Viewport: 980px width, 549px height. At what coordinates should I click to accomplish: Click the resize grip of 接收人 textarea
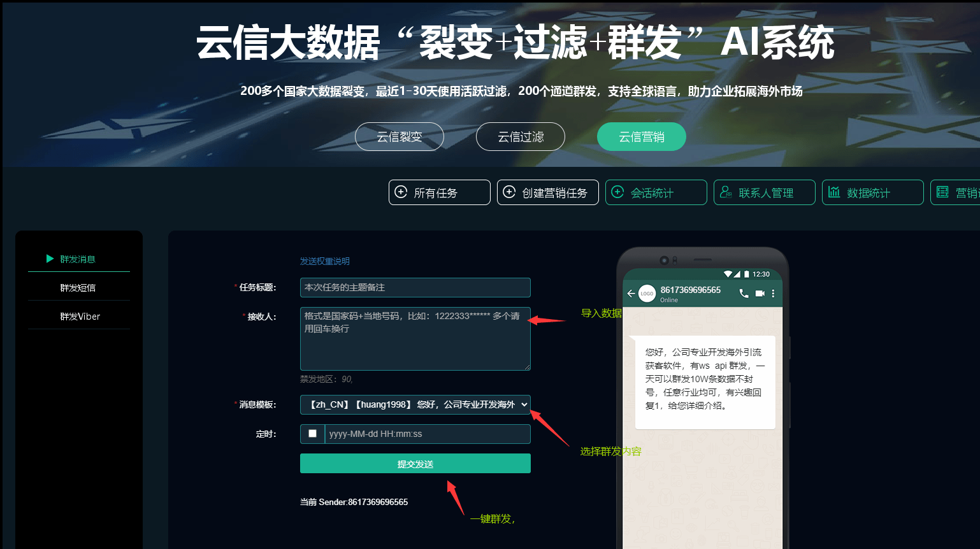tap(527, 367)
